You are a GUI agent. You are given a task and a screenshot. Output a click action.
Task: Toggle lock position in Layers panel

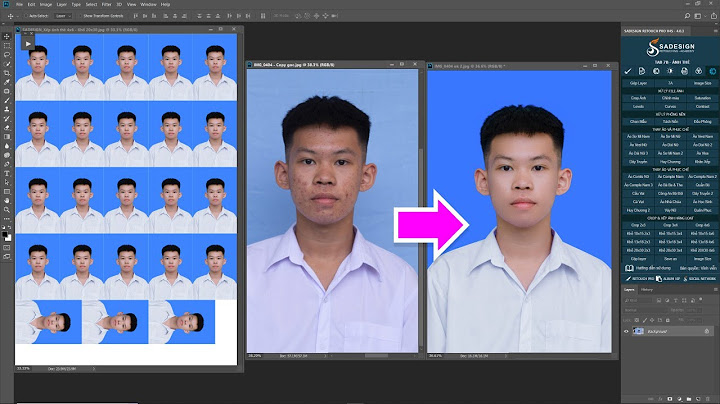tap(652, 320)
